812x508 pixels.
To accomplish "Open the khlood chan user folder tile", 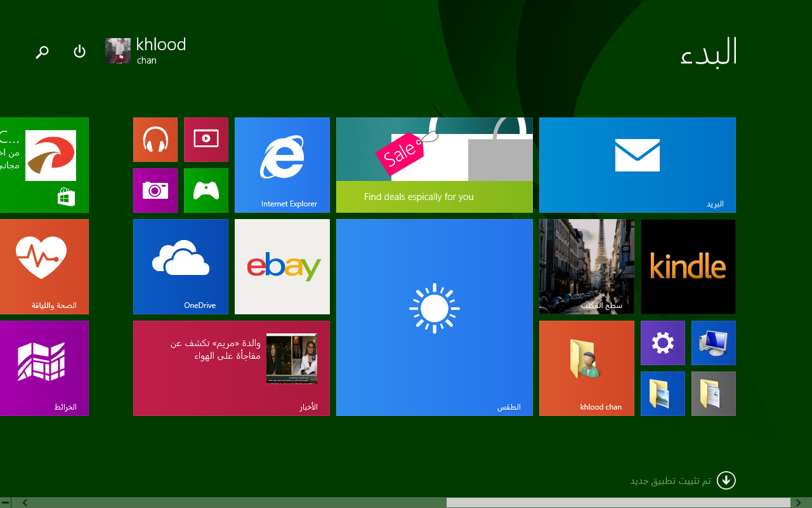I will [587, 368].
